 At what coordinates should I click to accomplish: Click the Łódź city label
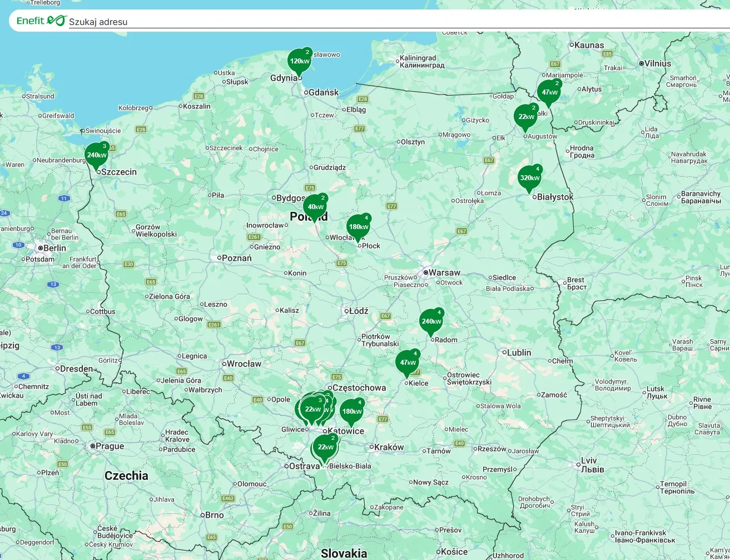pyautogui.click(x=359, y=311)
